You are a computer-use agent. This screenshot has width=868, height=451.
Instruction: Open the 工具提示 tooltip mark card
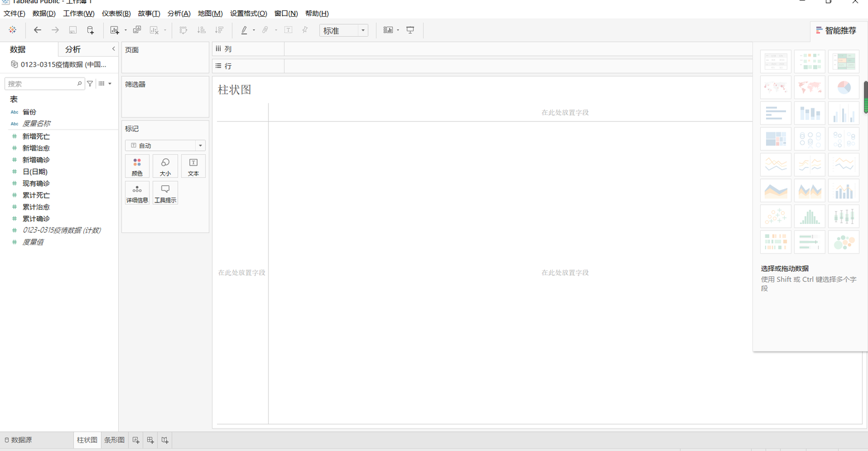point(165,193)
